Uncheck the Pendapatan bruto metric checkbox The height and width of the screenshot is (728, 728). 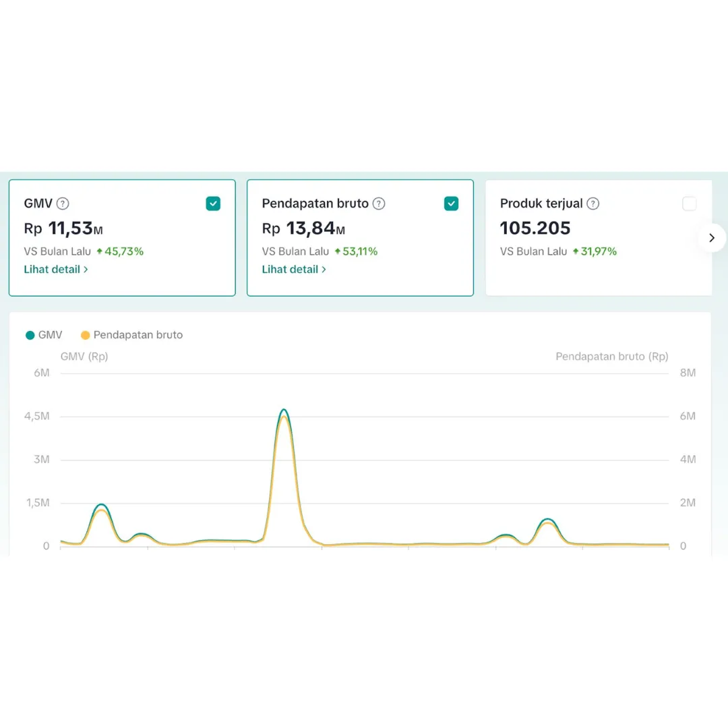pos(451,204)
